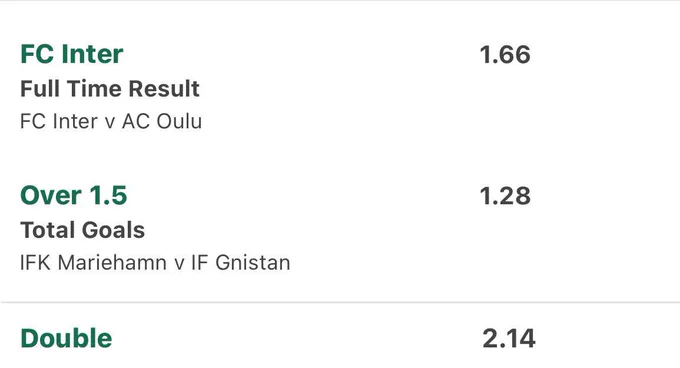Click the IF Gnistan team name
Viewport: 680px width, 368px height.
[x=241, y=263]
